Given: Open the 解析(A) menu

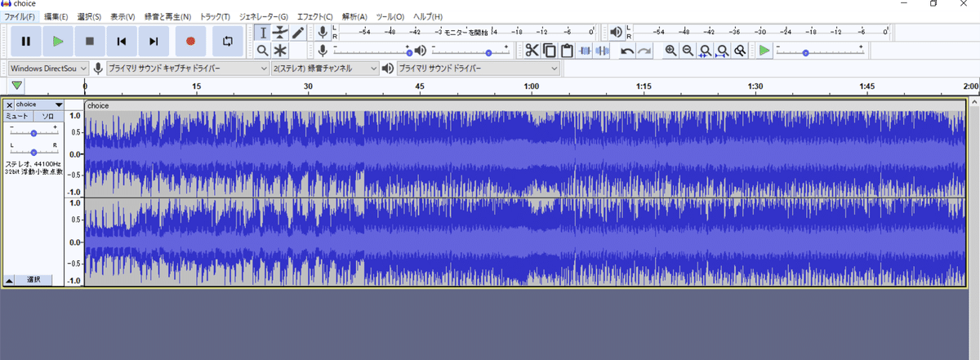Looking at the screenshot, I should (x=354, y=16).
